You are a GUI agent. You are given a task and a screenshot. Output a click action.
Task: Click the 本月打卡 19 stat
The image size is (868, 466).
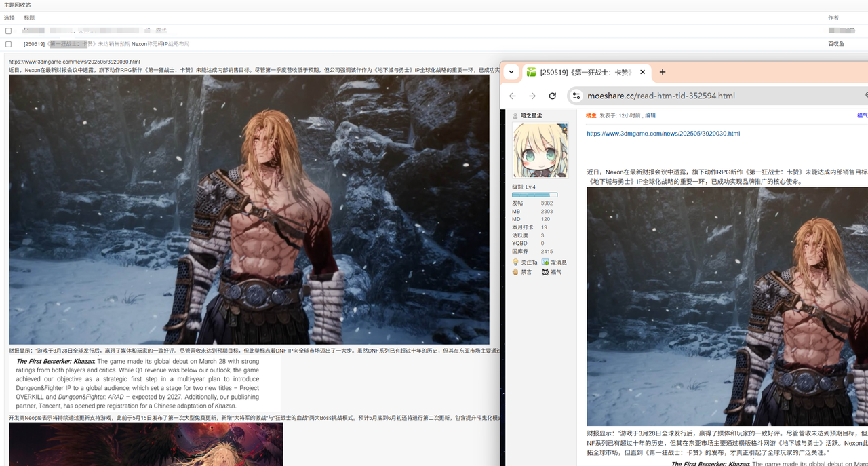coord(530,227)
